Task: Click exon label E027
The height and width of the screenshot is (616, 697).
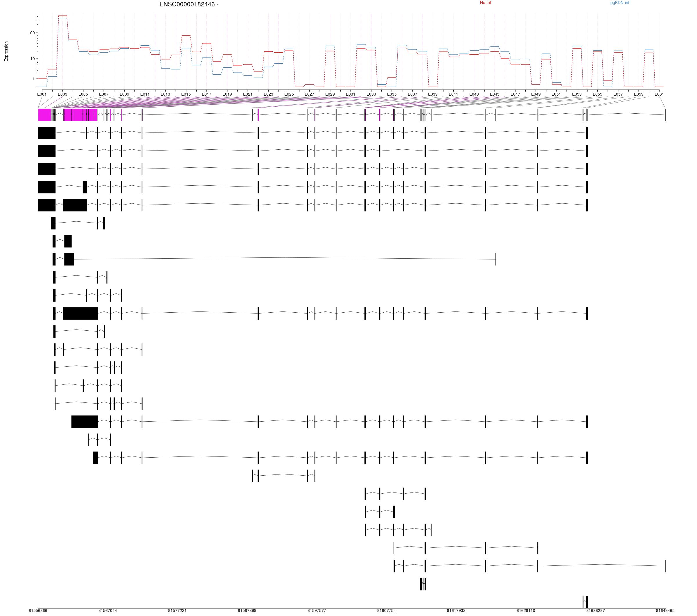Action: pyautogui.click(x=309, y=94)
